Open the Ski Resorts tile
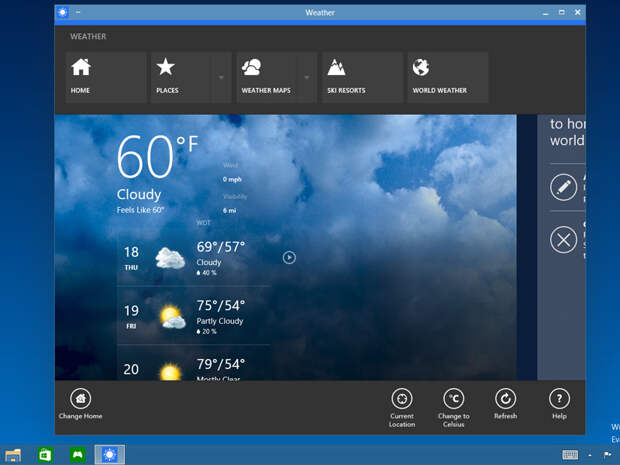The image size is (620, 465). (x=362, y=78)
